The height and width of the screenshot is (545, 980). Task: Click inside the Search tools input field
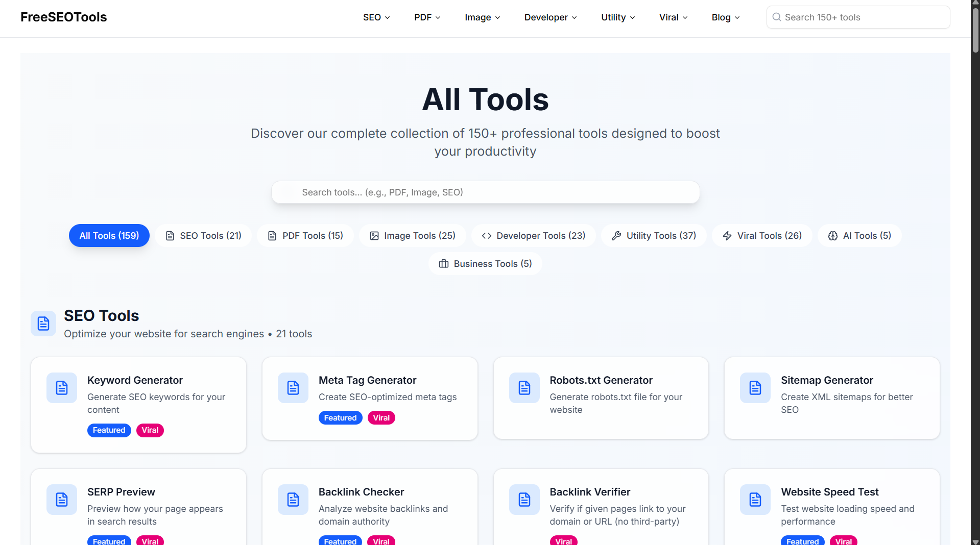point(485,192)
